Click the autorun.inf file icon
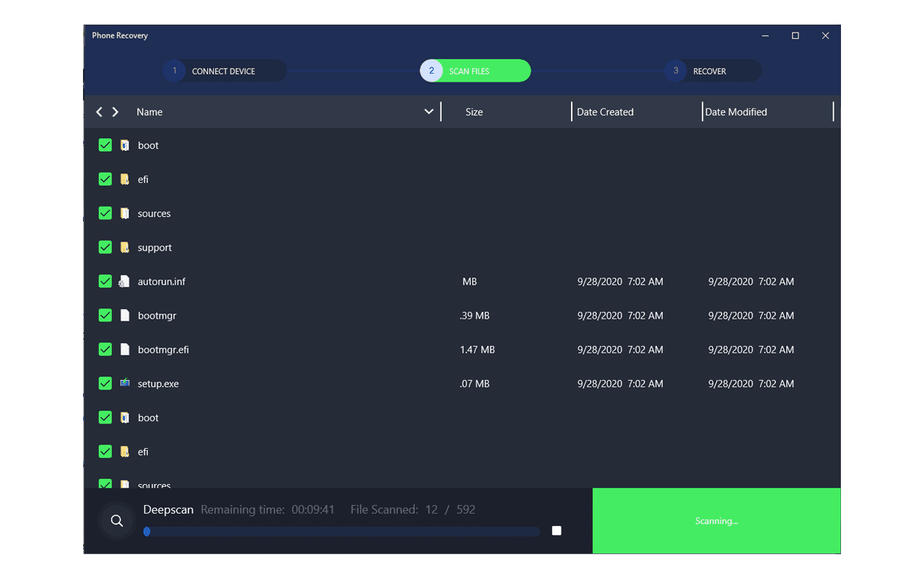 (123, 281)
